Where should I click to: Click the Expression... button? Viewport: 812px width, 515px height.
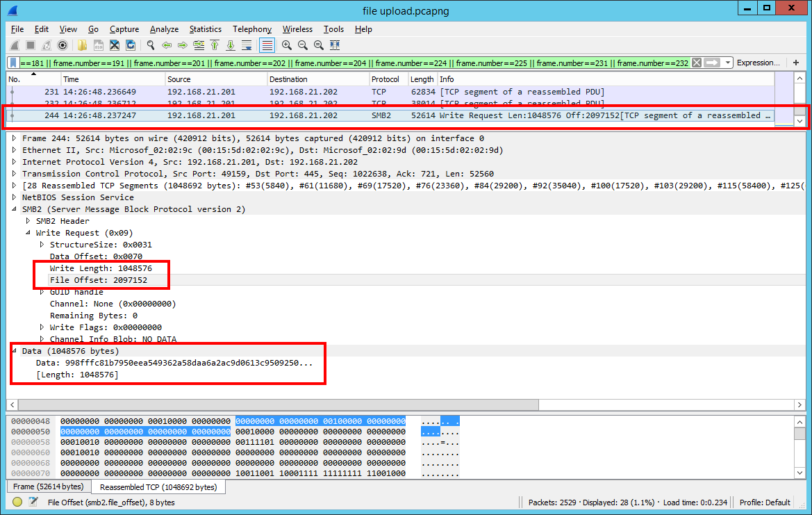click(758, 63)
